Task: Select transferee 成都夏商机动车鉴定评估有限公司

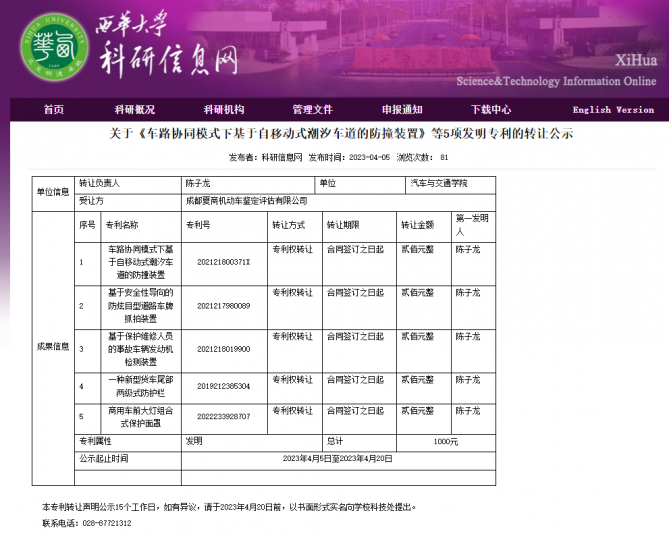Action: (246, 201)
